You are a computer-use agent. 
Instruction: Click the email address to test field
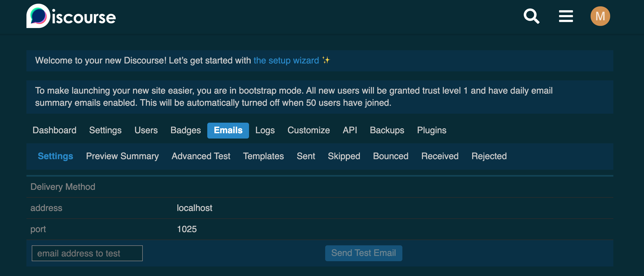[87, 253]
